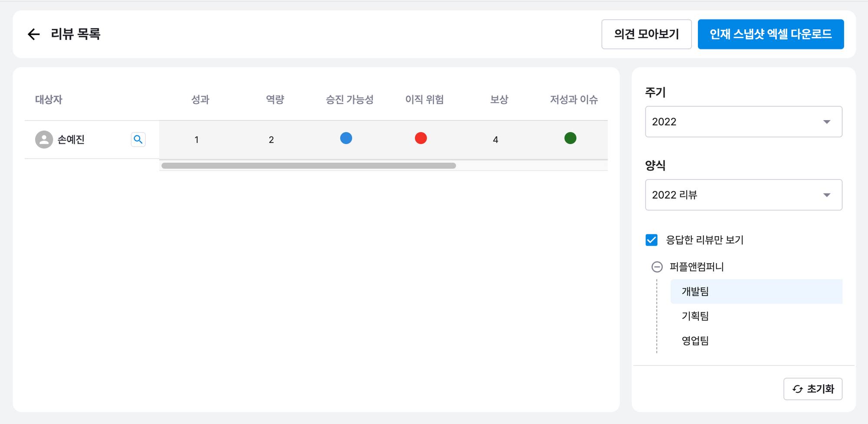This screenshot has height=424, width=868.
Task: Click the back arrow icon
Action: pos(33,34)
